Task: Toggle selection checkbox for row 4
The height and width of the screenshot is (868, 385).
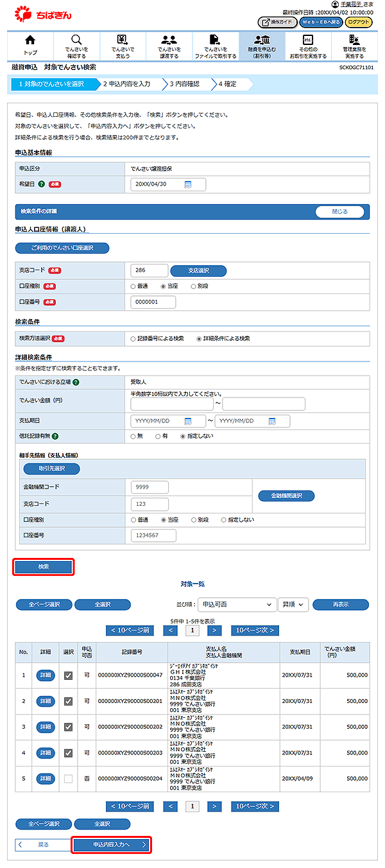Action: click(x=69, y=752)
